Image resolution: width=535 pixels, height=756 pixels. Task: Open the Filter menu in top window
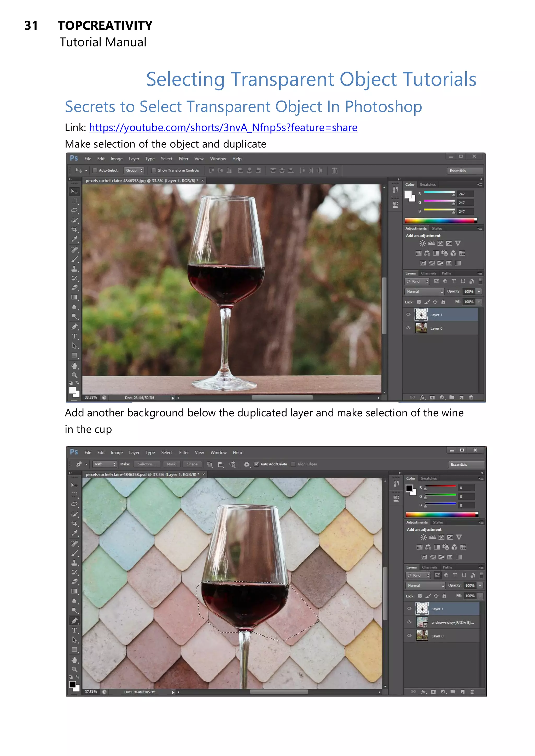(183, 159)
